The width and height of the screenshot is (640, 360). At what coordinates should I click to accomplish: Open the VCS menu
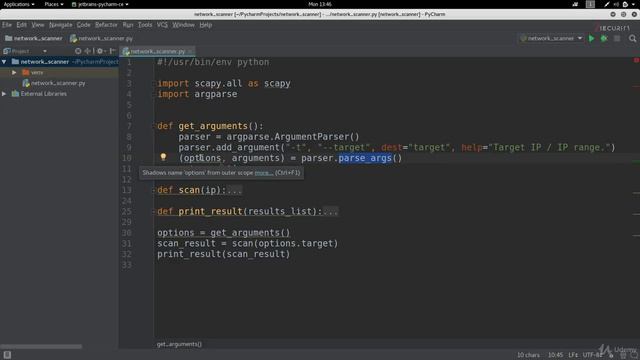(162, 25)
